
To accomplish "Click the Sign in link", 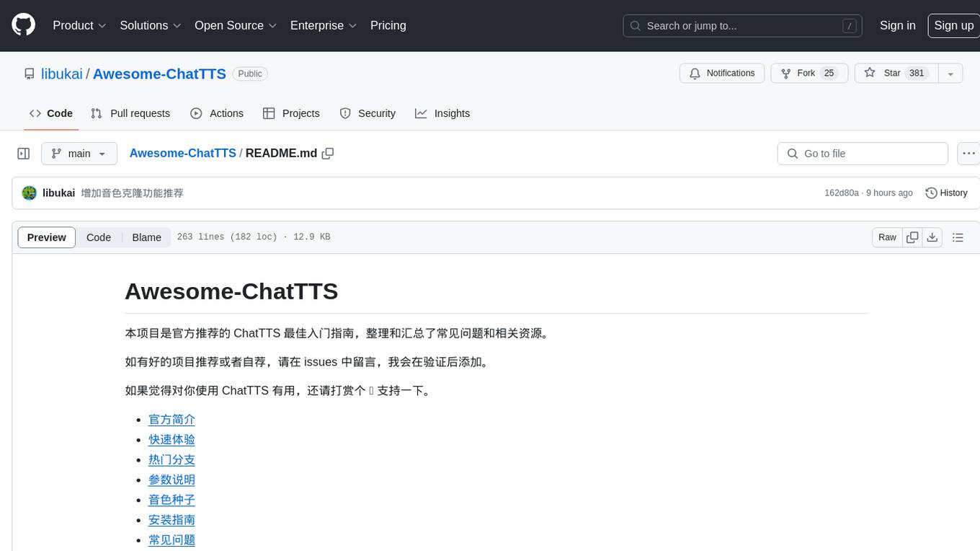I will [898, 25].
